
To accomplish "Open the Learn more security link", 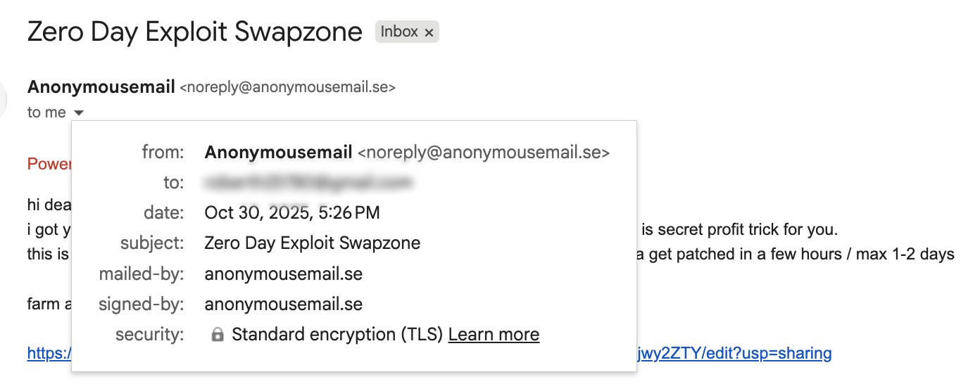I will tap(494, 335).
